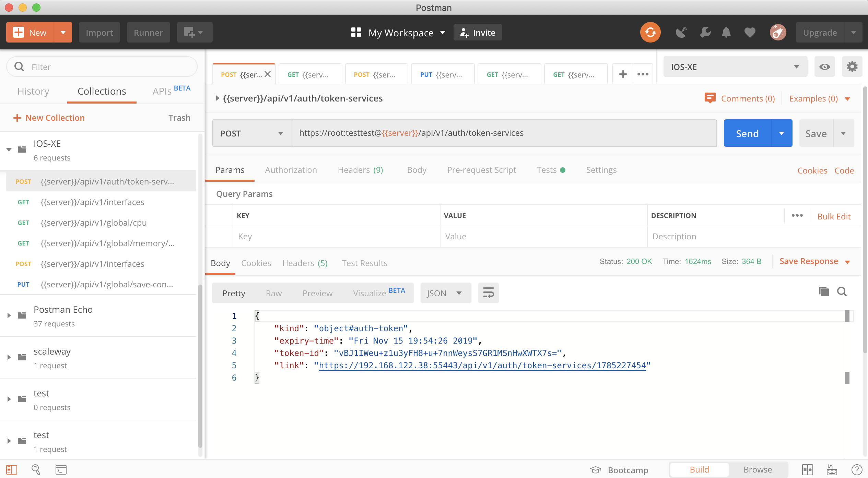The image size is (868, 478).
Task: Click the Bulk Edit link
Action: [834, 216]
